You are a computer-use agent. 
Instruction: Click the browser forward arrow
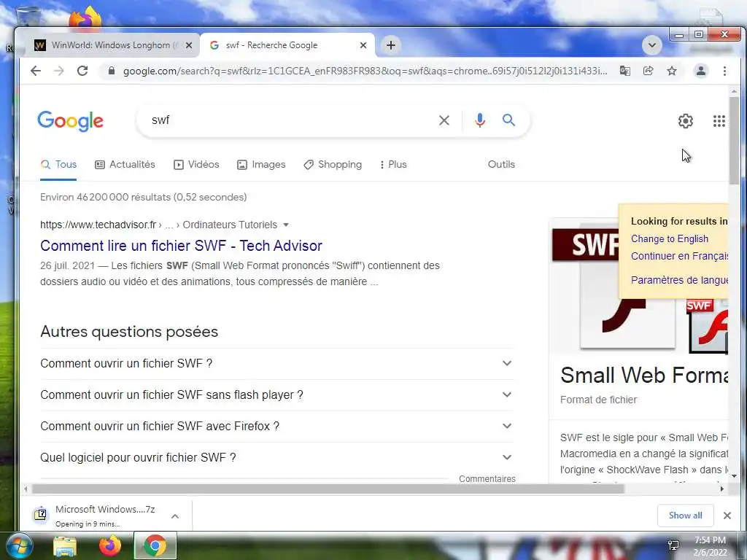pos(58,71)
